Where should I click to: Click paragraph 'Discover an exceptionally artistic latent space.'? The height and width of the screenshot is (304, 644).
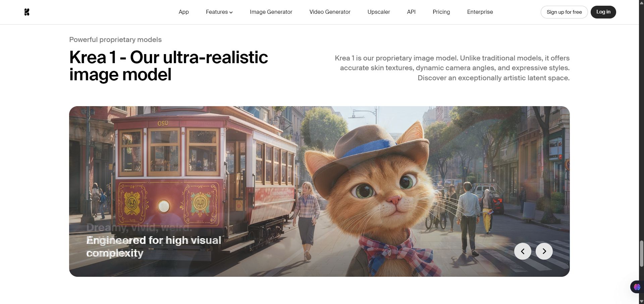[x=493, y=78]
